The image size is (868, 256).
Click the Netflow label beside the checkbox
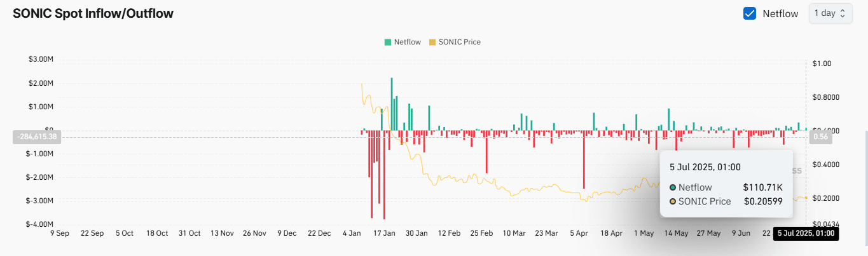[780, 13]
